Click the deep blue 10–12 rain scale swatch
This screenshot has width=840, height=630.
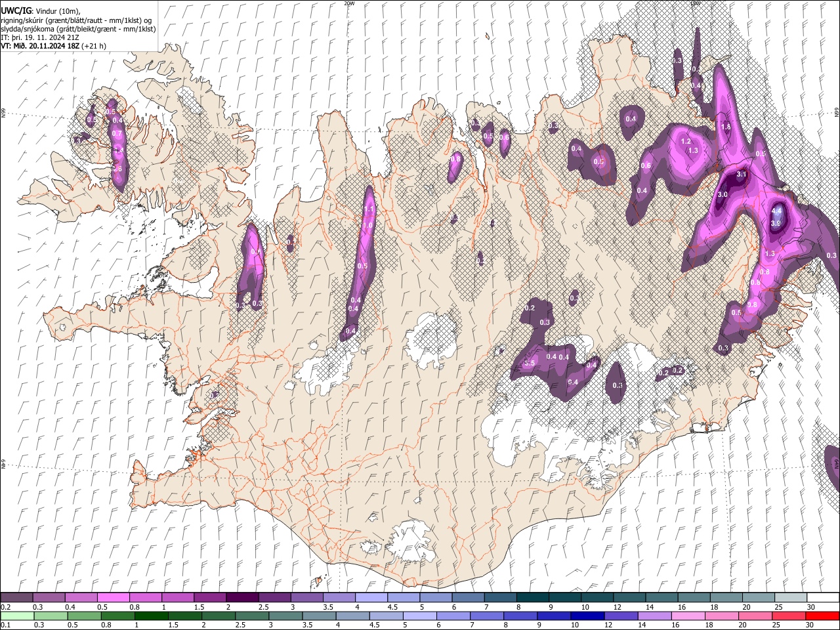tap(587, 616)
